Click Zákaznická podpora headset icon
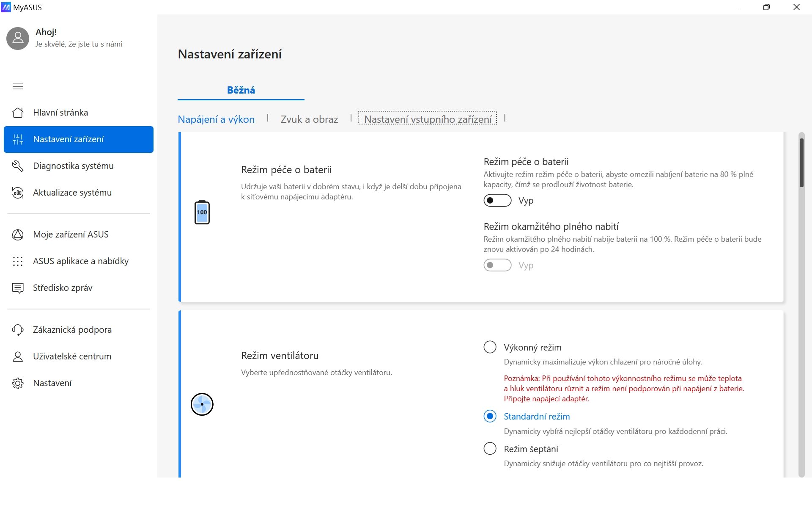This screenshot has width=812, height=508. [18, 330]
